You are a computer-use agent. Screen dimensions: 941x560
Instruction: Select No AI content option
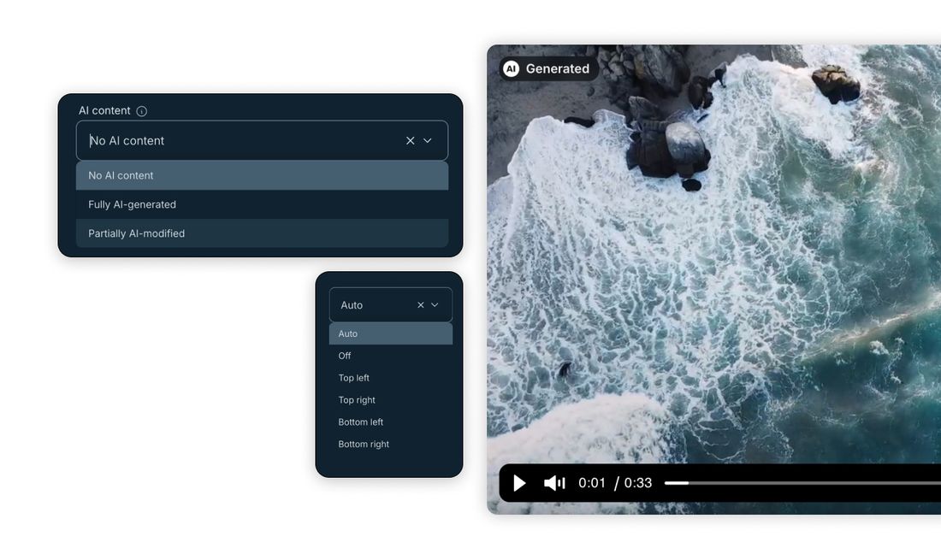click(x=263, y=175)
